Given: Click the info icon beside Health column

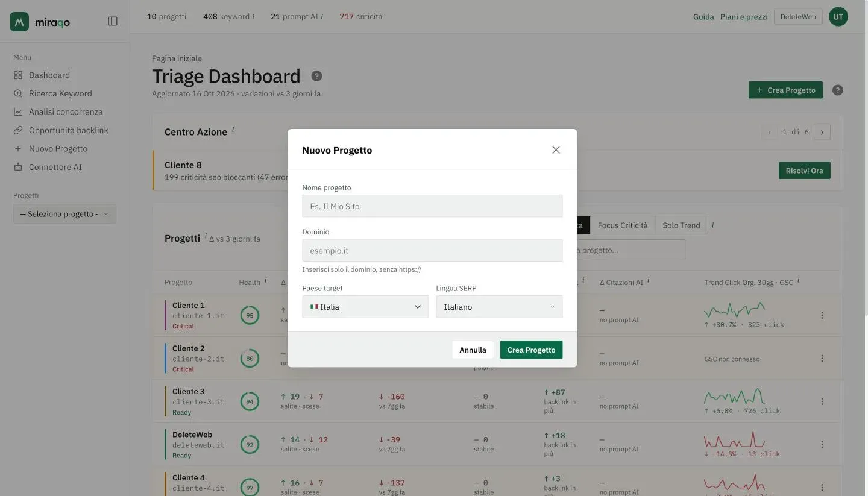Looking at the screenshot, I should (265, 280).
